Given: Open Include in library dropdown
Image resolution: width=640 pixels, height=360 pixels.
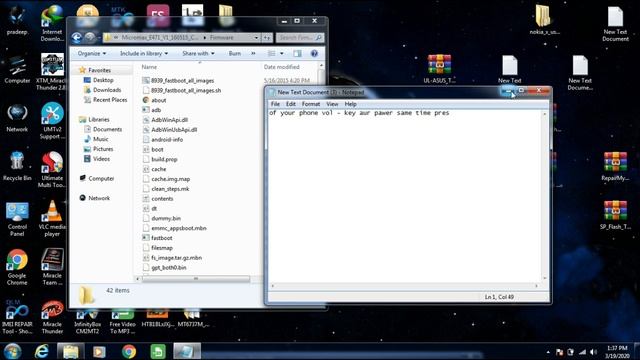Looking at the screenshot, I should 144,53.
